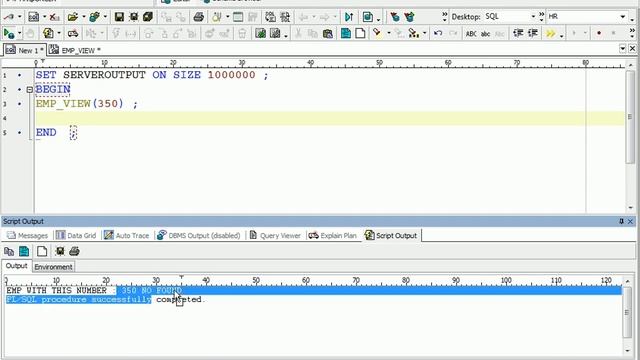
Task: Open dropdown arrow next to new connection icon
Action: click(19, 17)
